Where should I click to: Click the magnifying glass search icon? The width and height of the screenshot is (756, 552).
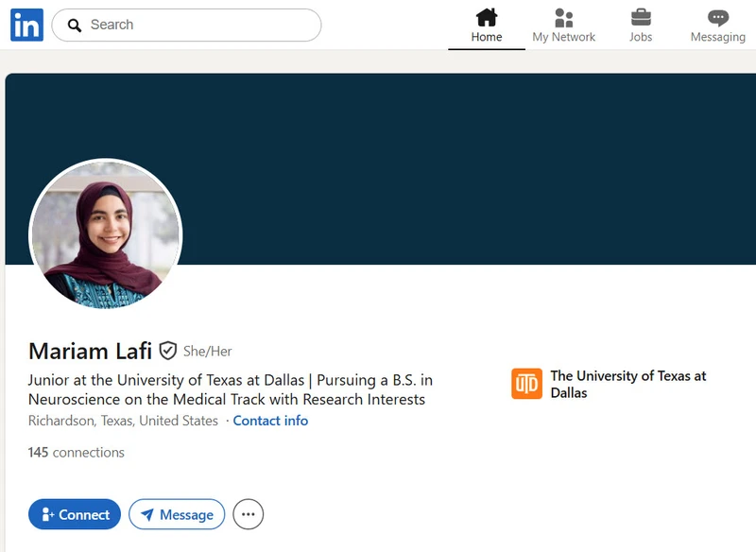(x=75, y=26)
